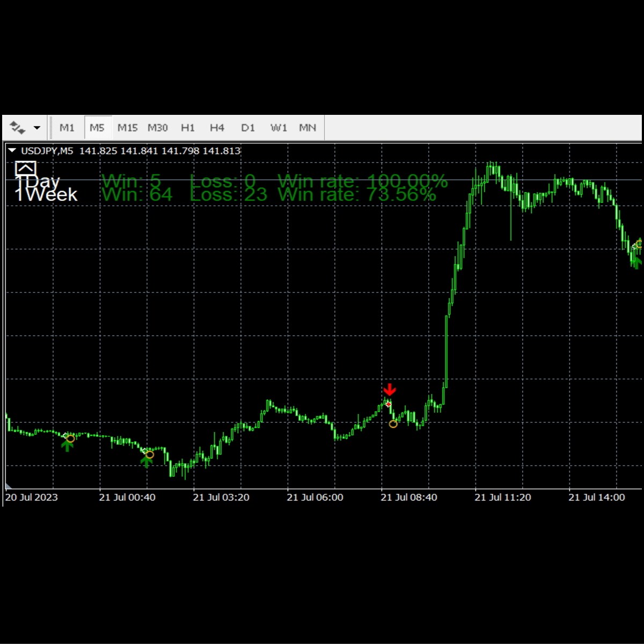Image resolution: width=644 pixels, height=644 pixels.
Task: Click the green buy arrow near 21 Jul 00:40
Action: click(x=147, y=461)
